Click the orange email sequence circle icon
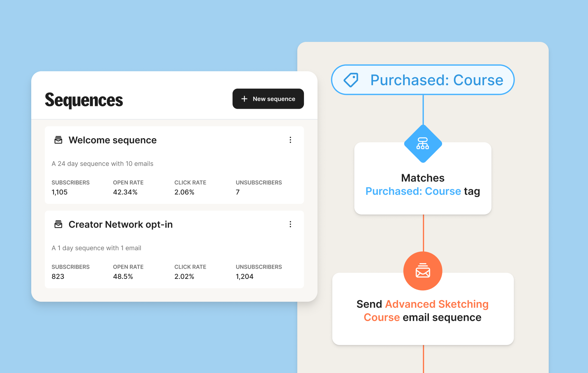 (423, 271)
